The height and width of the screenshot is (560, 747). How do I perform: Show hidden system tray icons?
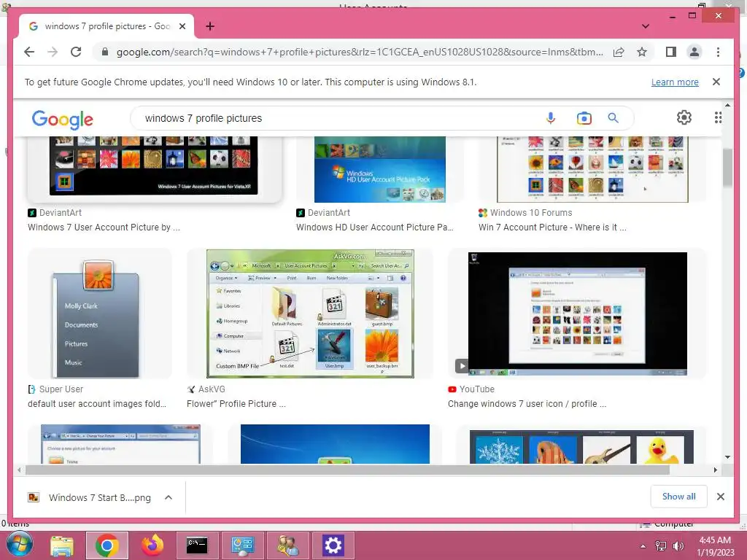pos(643,546)
